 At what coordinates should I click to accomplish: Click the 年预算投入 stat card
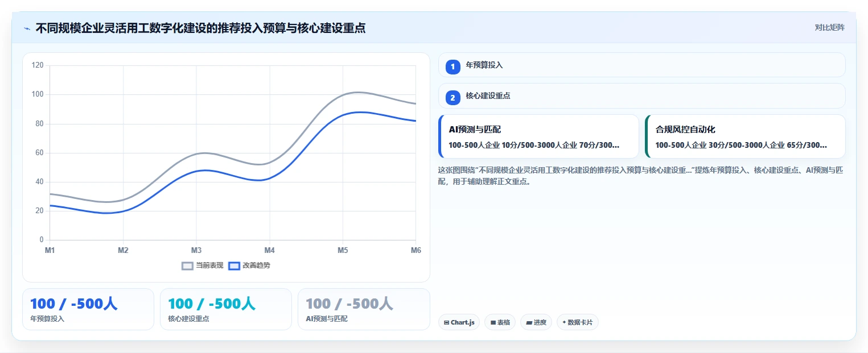[88, 309]
